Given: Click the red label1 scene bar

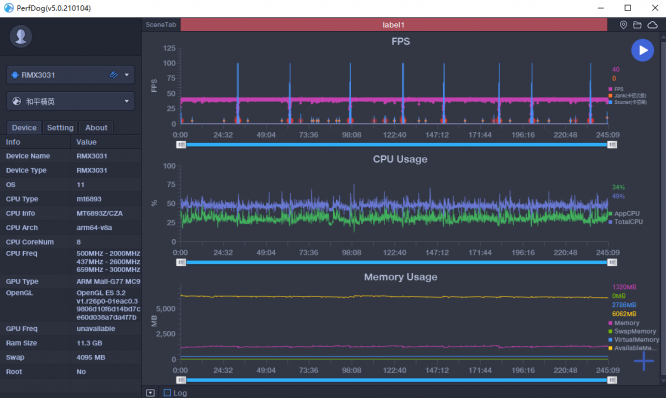Looking at the screenshot, I should tap(394, 25).
